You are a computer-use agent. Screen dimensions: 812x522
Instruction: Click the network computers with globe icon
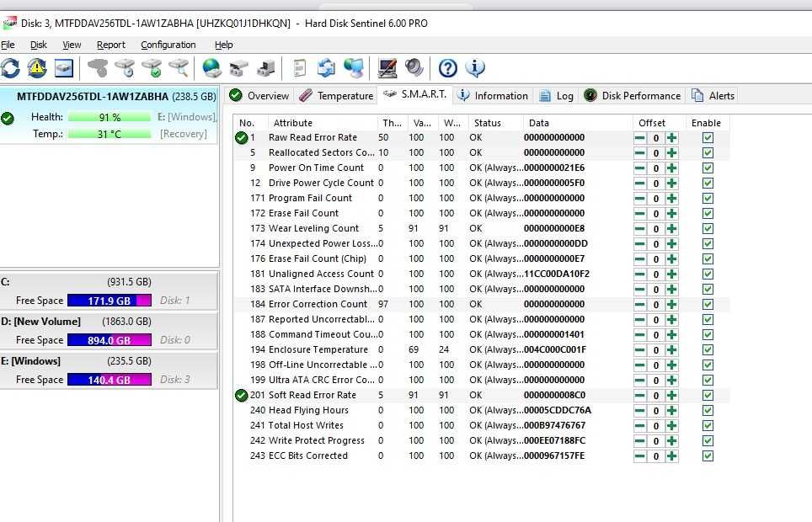click(x=354, y=68)
